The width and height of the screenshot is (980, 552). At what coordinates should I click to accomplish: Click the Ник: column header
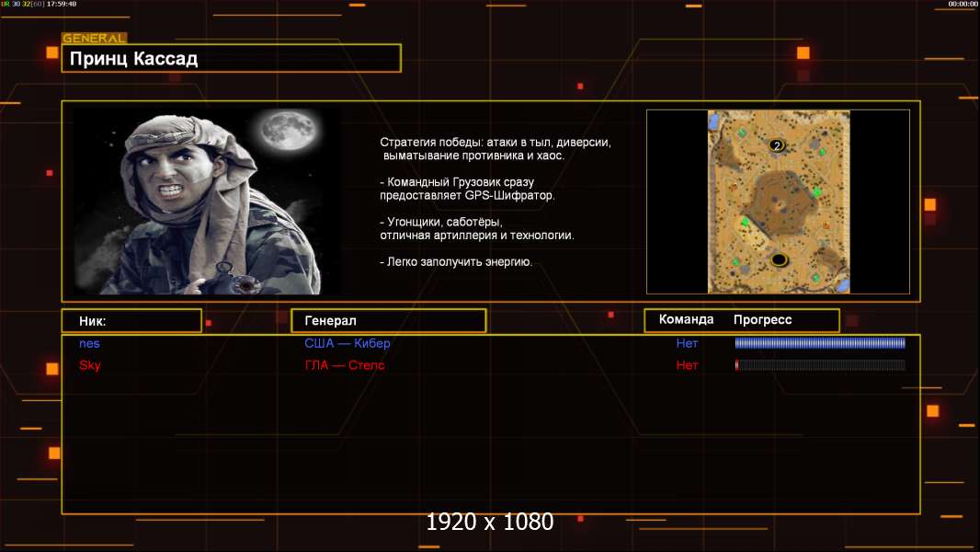93,321
